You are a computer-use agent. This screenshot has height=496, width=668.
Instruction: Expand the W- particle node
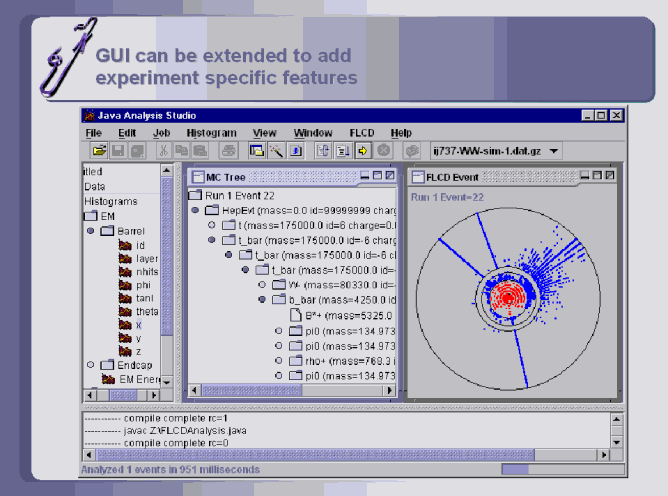263,284
